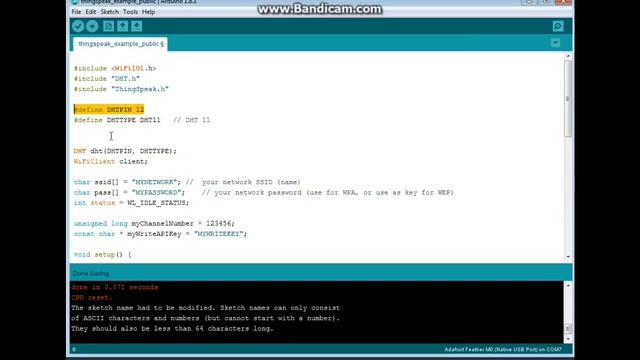Click the void setup() { line

[102, 254]
